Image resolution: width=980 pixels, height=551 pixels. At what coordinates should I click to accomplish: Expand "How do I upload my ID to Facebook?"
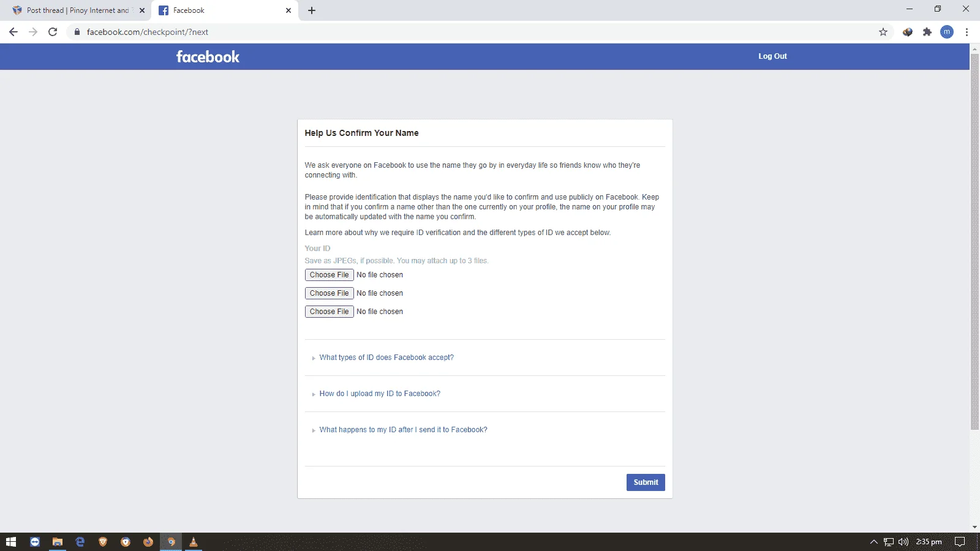tap(380, 394)
